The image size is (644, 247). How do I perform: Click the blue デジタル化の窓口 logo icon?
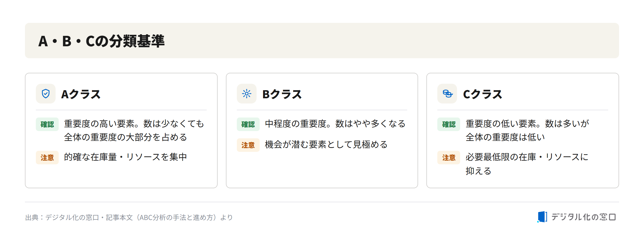coord(542,217)
